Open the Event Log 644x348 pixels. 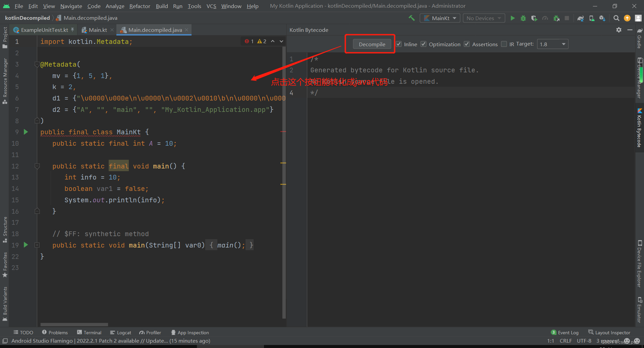click(x=565, y=332)
